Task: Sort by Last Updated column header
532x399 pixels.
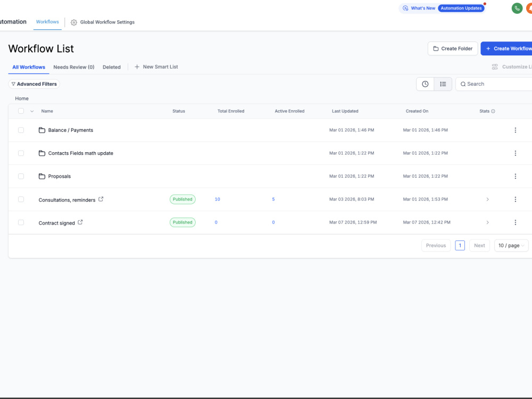Action: pyautogui.click(x=345, y=111)
